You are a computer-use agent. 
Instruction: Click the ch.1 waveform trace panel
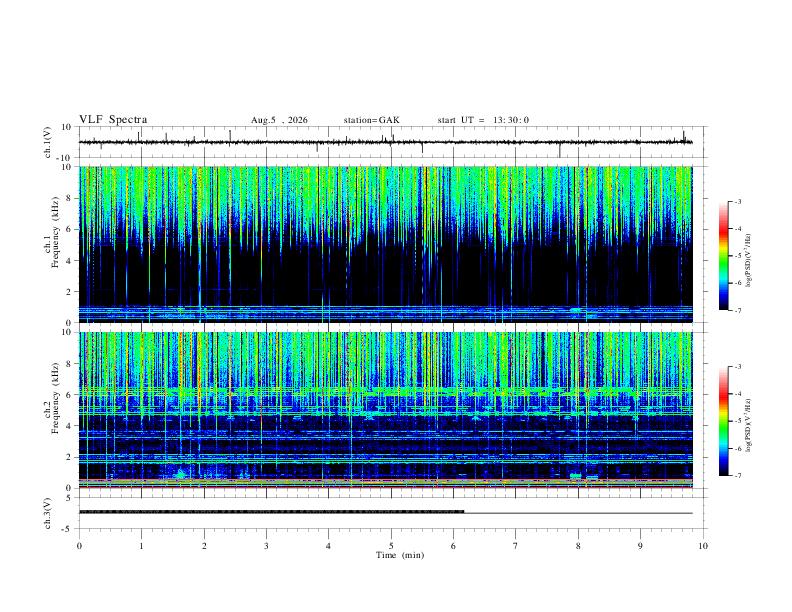click(385, 142)
